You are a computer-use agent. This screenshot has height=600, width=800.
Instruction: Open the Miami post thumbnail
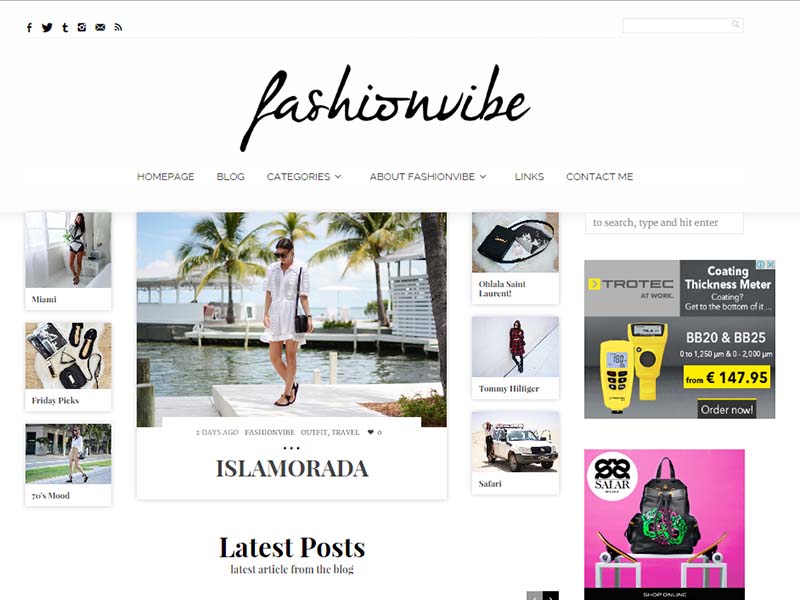coord(68,250)
